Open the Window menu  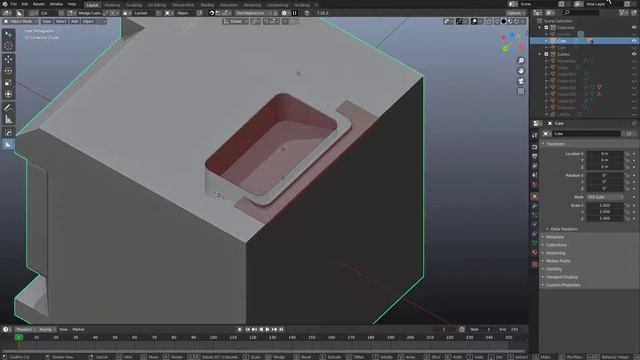pyautogui.click(x=56, y=4)
